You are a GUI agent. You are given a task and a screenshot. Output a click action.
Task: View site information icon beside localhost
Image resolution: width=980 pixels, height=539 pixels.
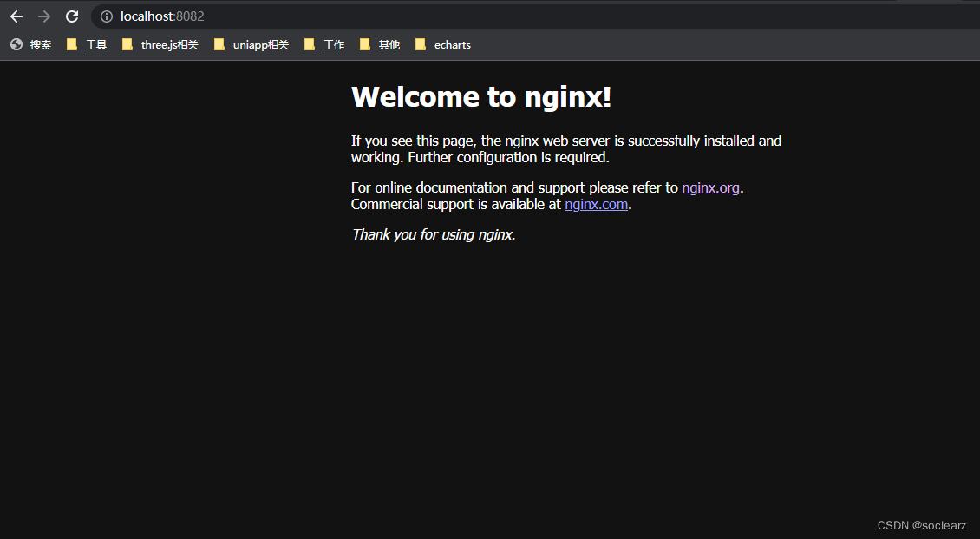[x=107, y=16]
